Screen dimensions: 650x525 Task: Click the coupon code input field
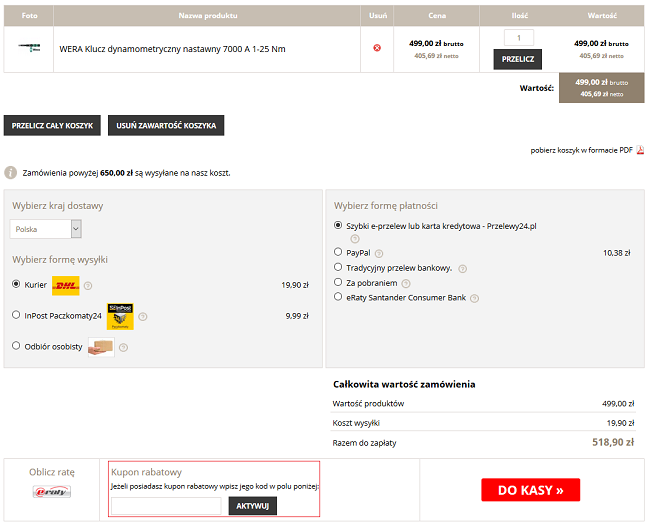tap(166, 506)
